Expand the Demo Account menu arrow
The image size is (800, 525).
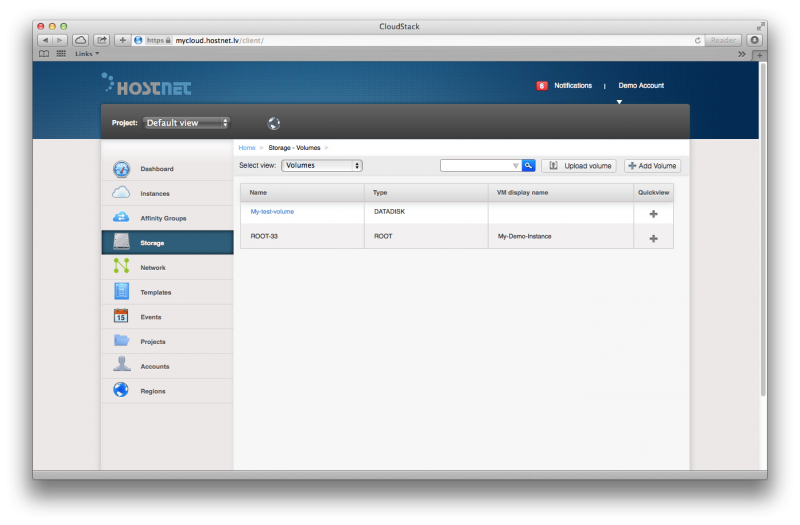point(619,102)
